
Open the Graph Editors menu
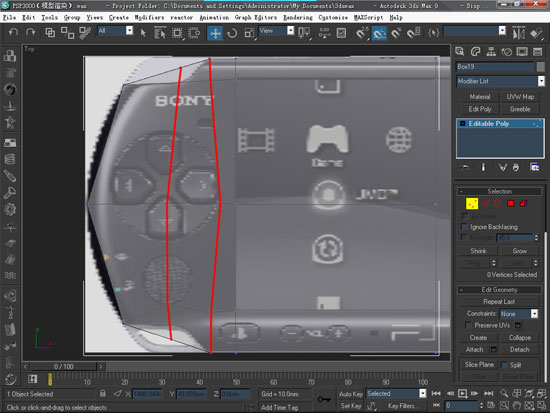(x=256, y=18)
